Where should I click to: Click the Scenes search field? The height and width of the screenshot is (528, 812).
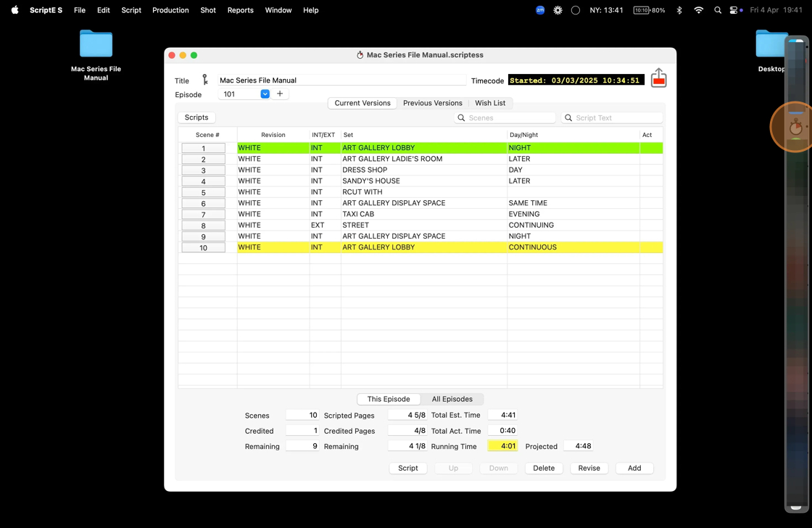(x=505, y=117)
